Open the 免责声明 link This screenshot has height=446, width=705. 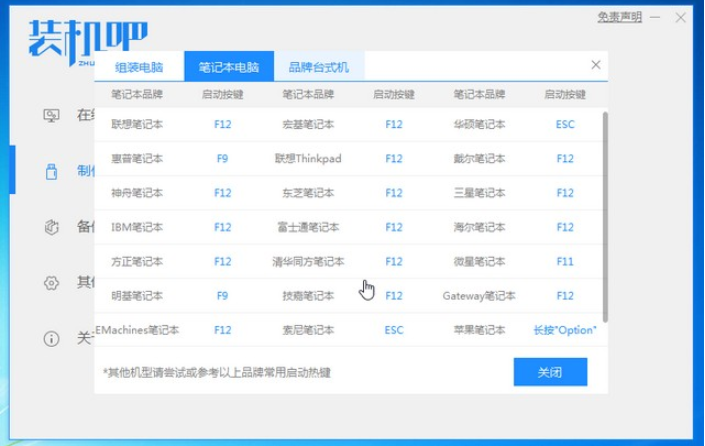pyautogui.click(x=620, y=17)
